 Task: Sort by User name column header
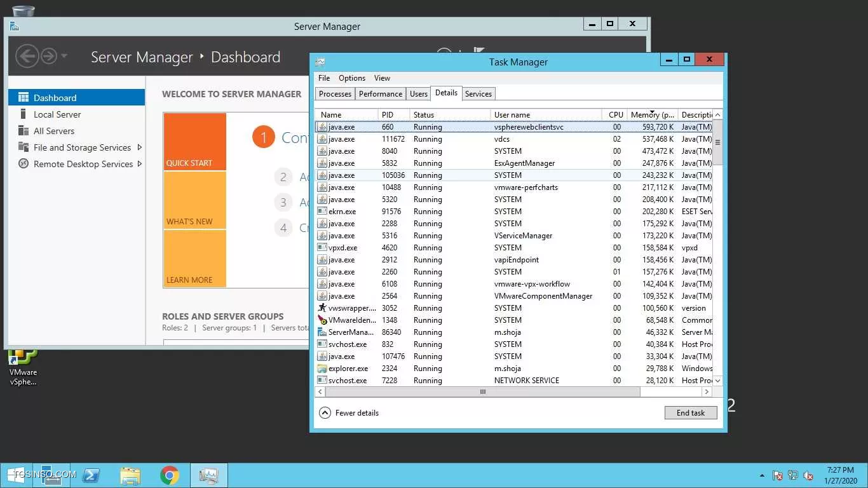pos(546,115)
